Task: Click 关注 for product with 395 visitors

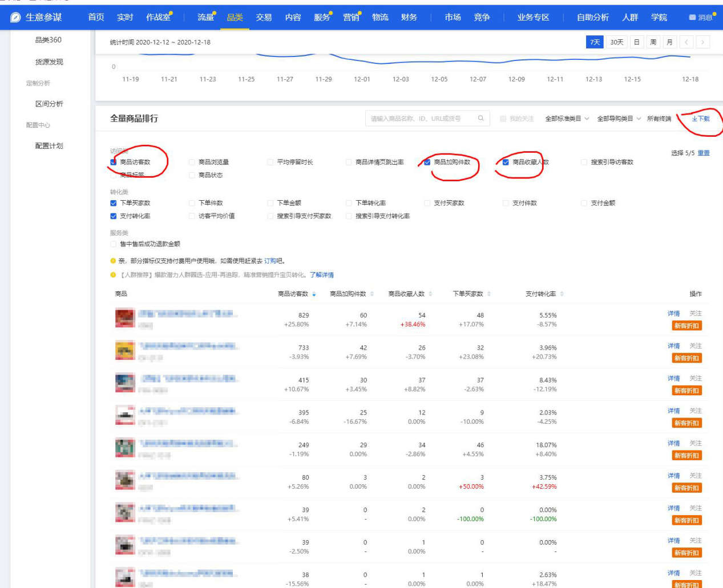Action: (x=696, y=411)
